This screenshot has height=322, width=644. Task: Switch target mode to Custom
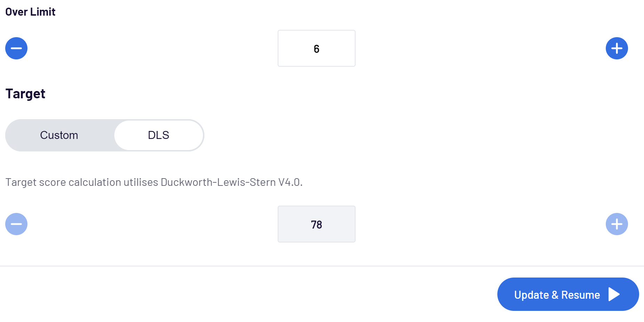(x=59, y=135)
